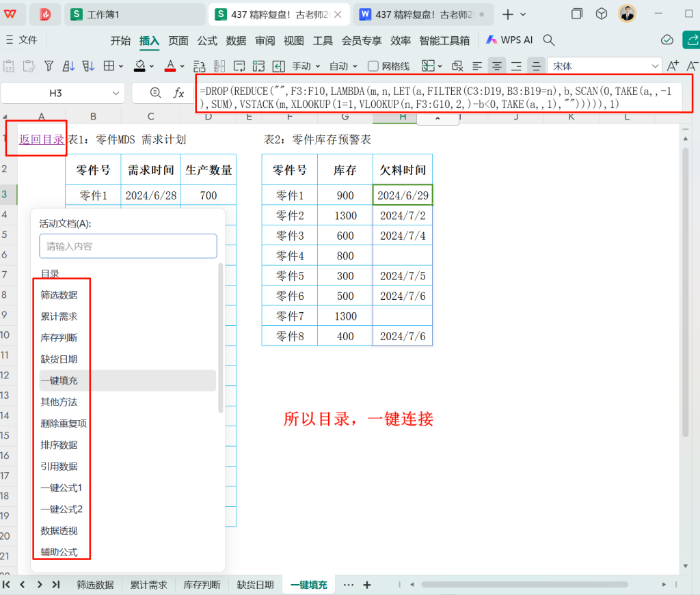Add a new sheet with plus icon
This screenshot has width=700, height=595.
point(367,584)
